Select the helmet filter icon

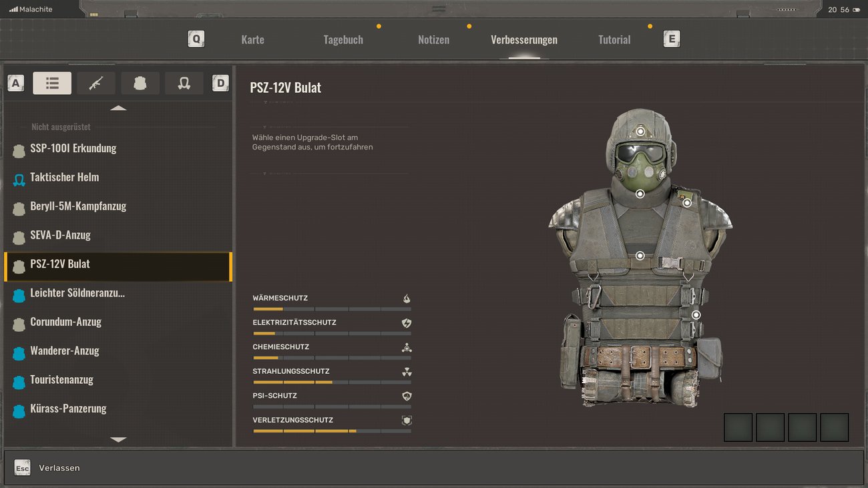tap(184, 83)
